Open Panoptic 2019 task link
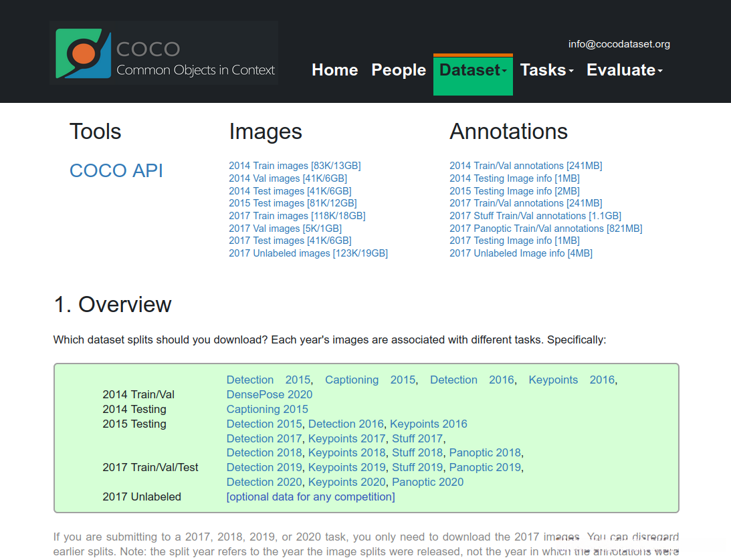This screenshot has width=731, height=560. 485,467
